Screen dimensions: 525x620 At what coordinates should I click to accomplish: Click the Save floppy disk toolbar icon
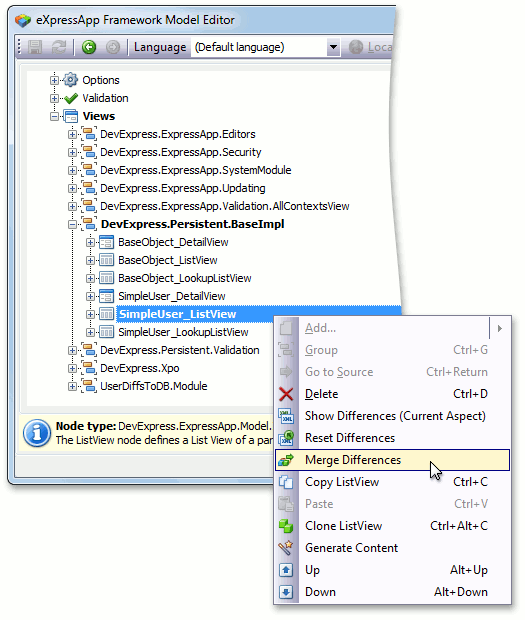click(35, 47)
